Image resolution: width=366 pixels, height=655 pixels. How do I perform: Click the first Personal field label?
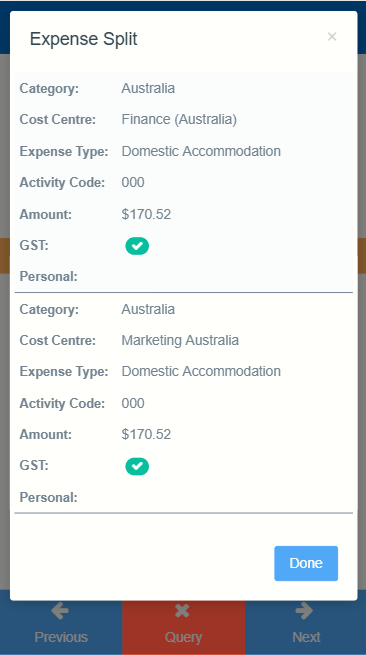48,277
